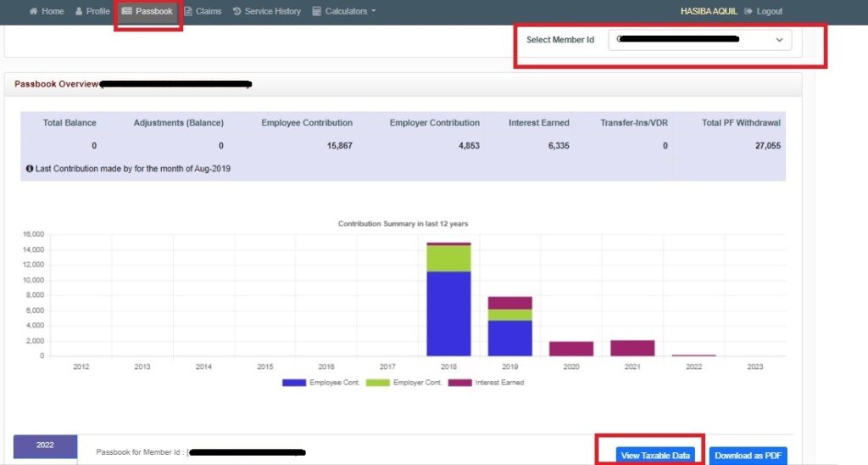
Task: Click the blue 2018 employee contribution bar
Action: coord(448,313)
